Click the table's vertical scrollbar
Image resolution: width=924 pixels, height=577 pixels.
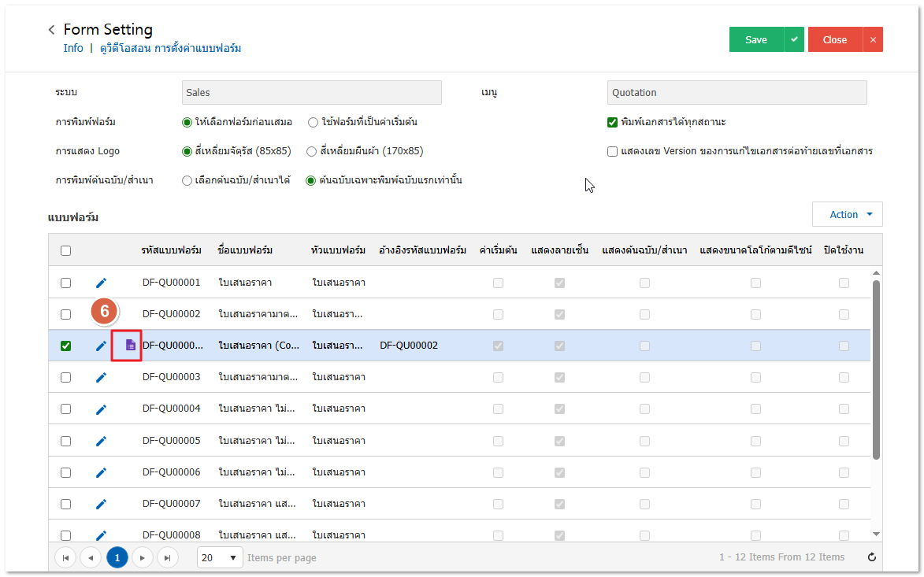tap(876, 369)
